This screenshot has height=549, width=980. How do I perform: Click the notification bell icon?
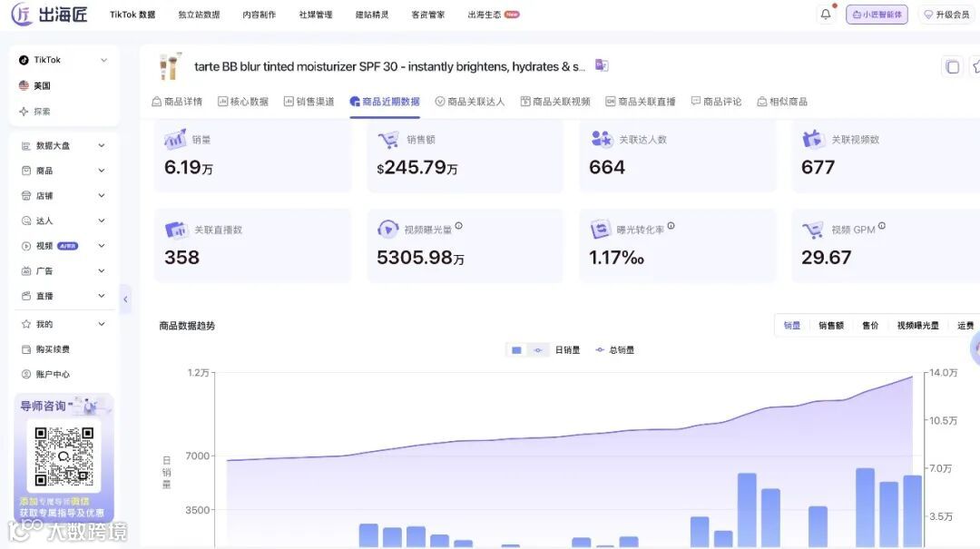point(826,14)
